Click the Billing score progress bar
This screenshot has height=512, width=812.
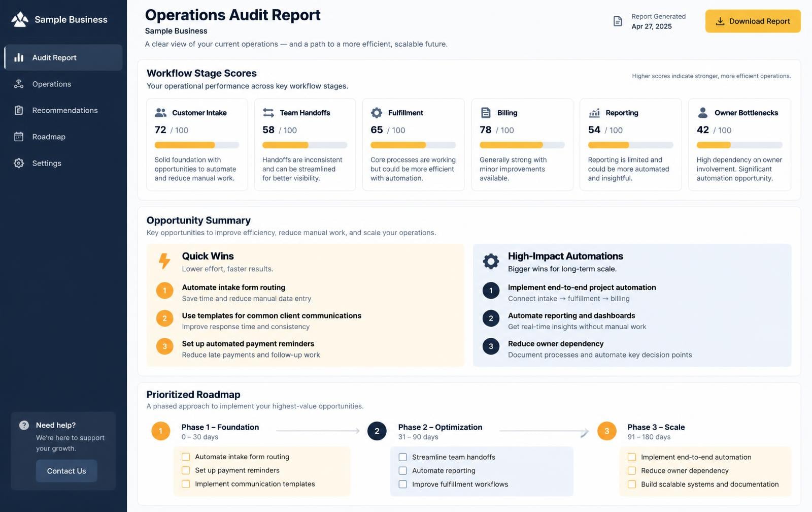tap(522, 145)
